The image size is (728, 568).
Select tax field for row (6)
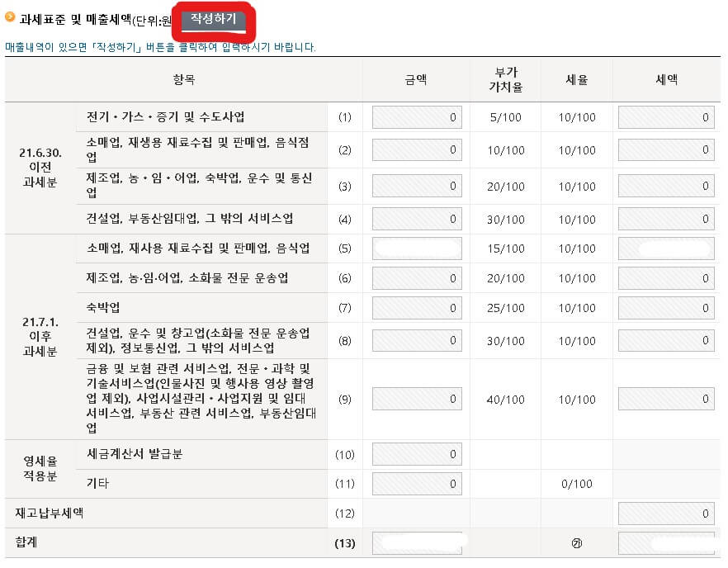666,278
